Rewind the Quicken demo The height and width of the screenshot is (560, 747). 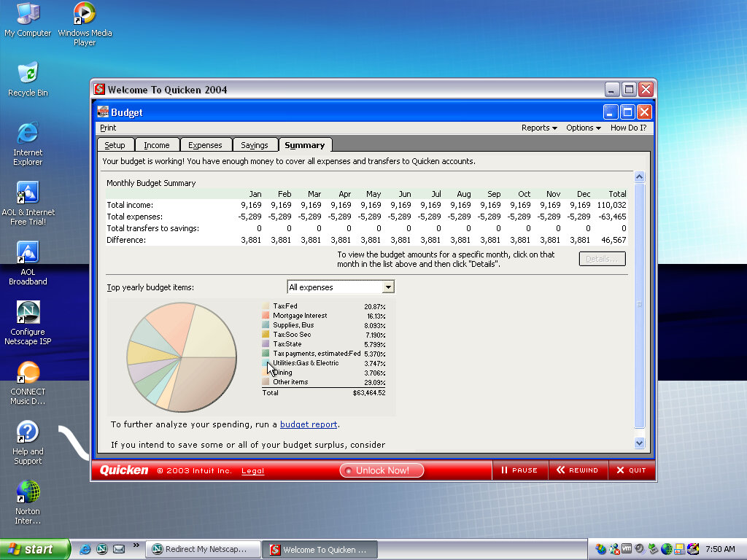(577, 470)
